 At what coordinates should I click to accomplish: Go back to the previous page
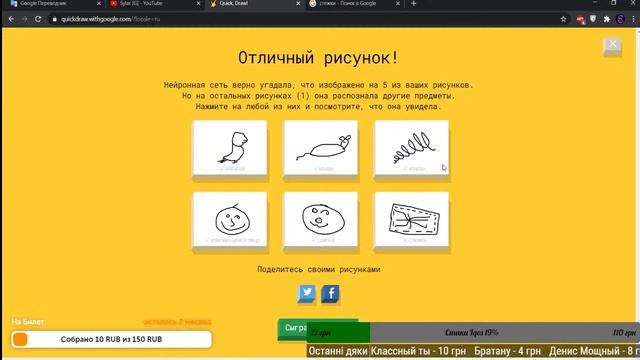(11, 19)
